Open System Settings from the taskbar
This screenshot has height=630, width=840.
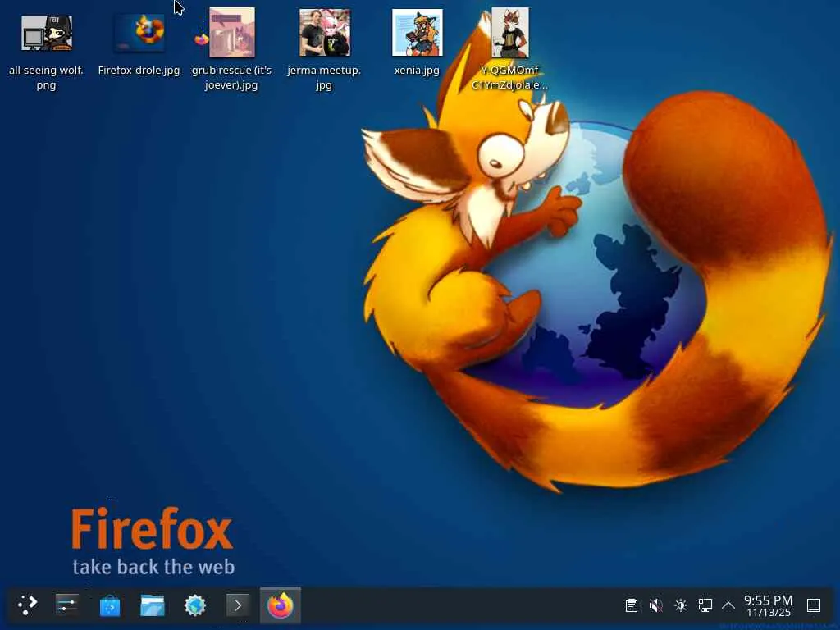[67, 605]
